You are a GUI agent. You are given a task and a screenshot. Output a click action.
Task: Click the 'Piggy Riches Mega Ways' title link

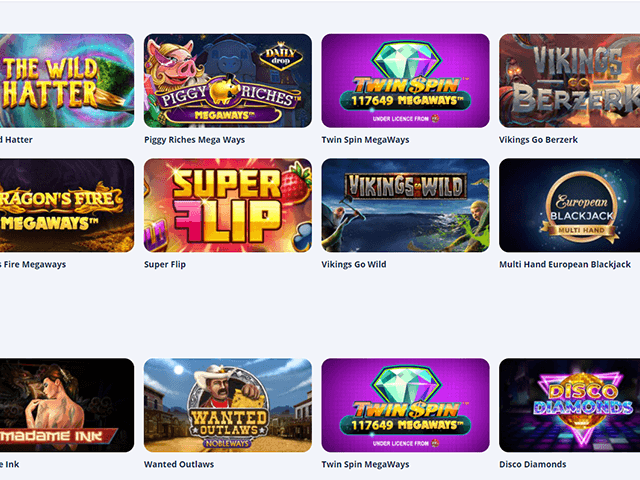coord(194,140)
